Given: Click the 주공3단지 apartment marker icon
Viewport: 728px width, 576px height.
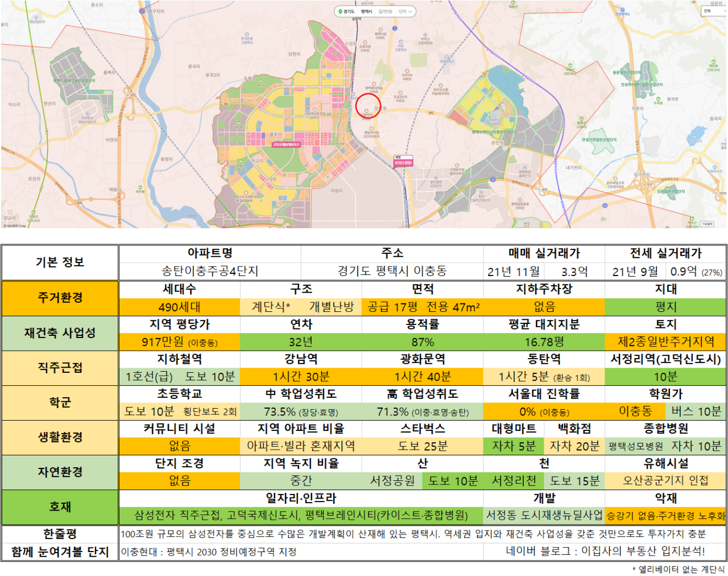Looking at the screenshot, I should click(400, 93).
